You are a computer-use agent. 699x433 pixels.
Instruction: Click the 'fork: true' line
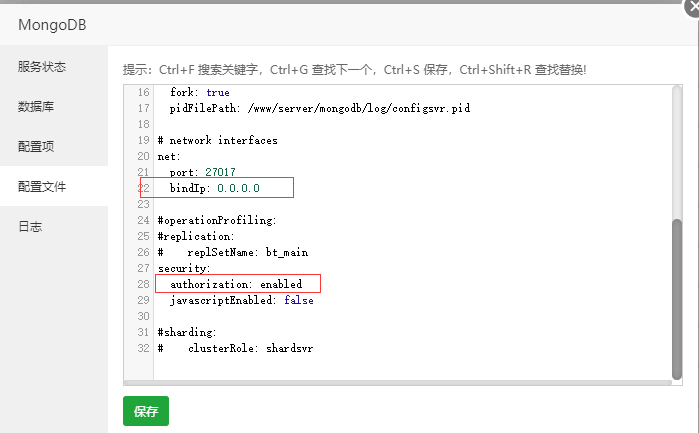click(199, 92)
